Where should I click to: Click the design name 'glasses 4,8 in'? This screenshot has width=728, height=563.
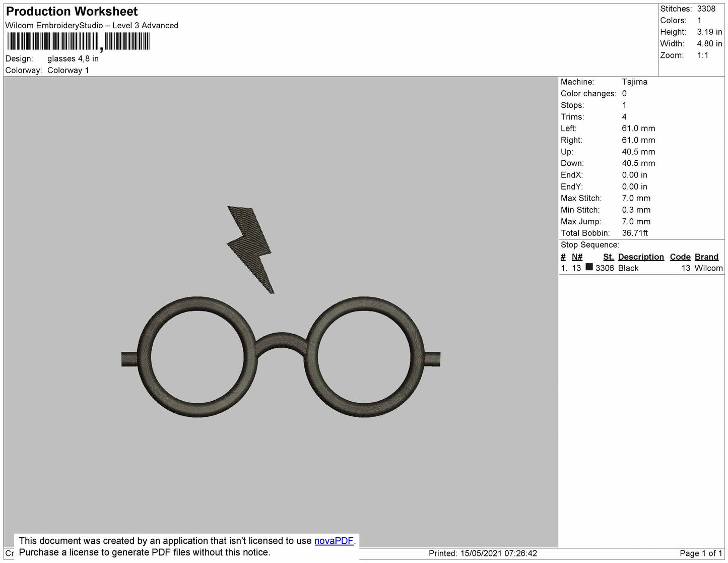[x=73, y=58]
